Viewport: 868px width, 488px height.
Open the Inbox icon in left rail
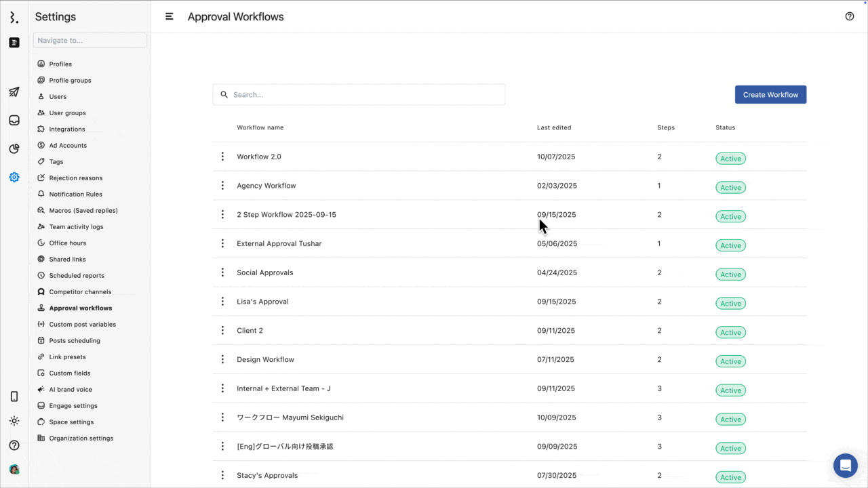tap(14, 121)
